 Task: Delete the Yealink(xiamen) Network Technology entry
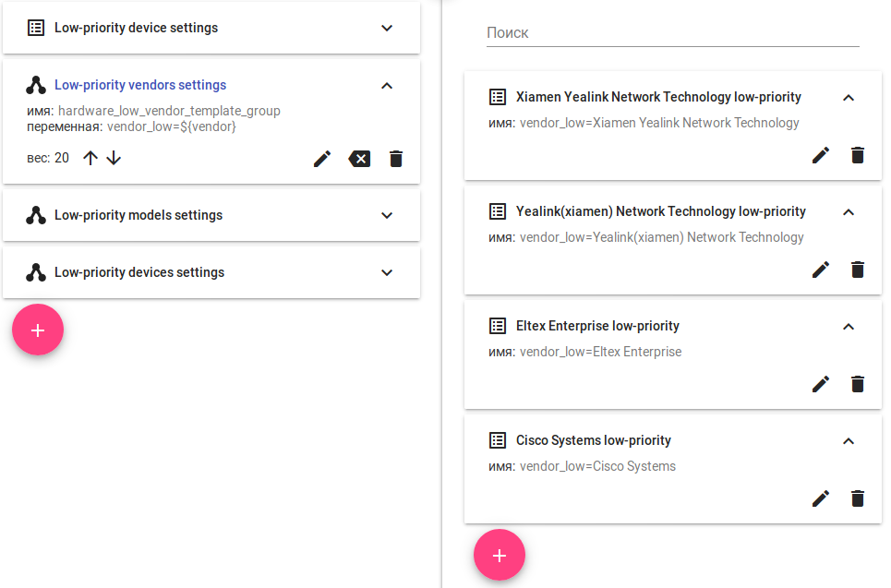858,270
